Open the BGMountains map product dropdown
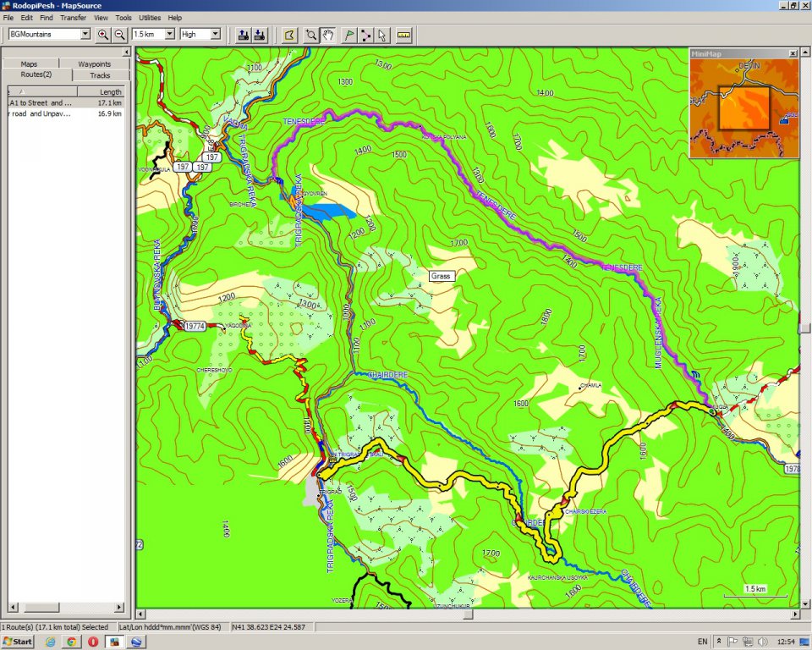The image size is (812, 650). click(85, 35)
